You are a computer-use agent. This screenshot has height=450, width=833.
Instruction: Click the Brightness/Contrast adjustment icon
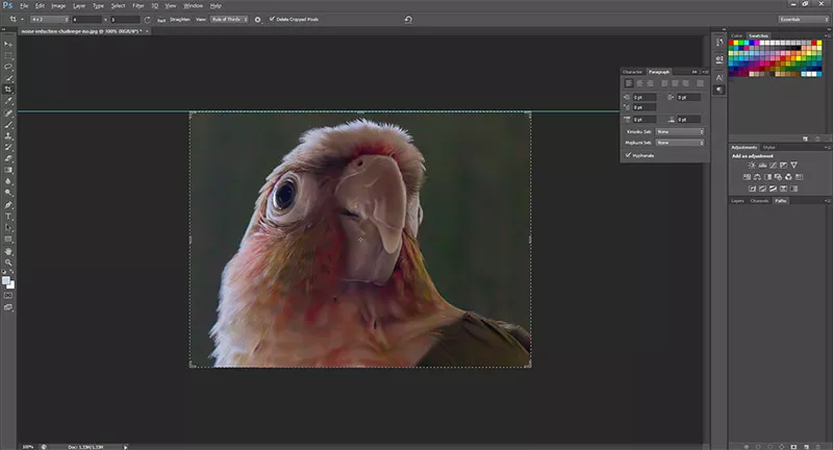pos(752,165)
